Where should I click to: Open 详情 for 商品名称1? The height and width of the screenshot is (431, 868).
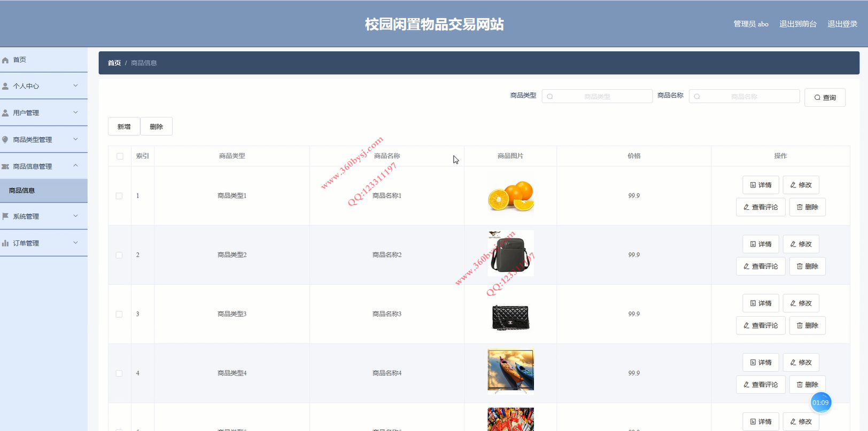pyautogui.click(x=761, y=185)
